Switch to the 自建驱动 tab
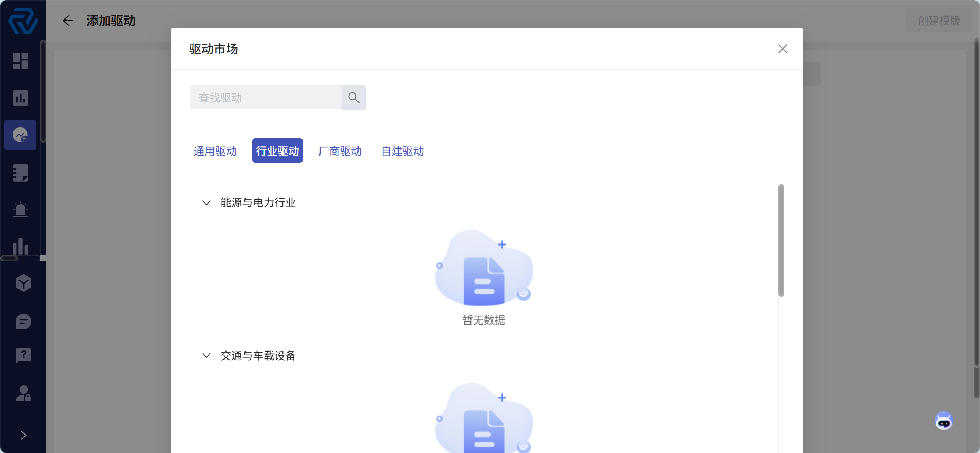Image resolution: width=980 pixels, height=453 pixels. click(403, 151)
